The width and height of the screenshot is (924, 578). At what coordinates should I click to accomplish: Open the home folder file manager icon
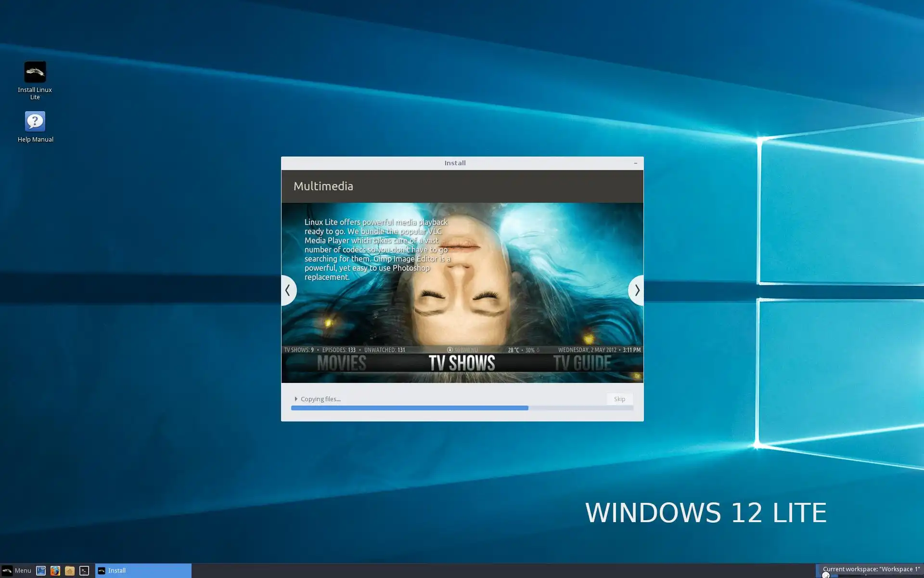click(x=70, y=571)
